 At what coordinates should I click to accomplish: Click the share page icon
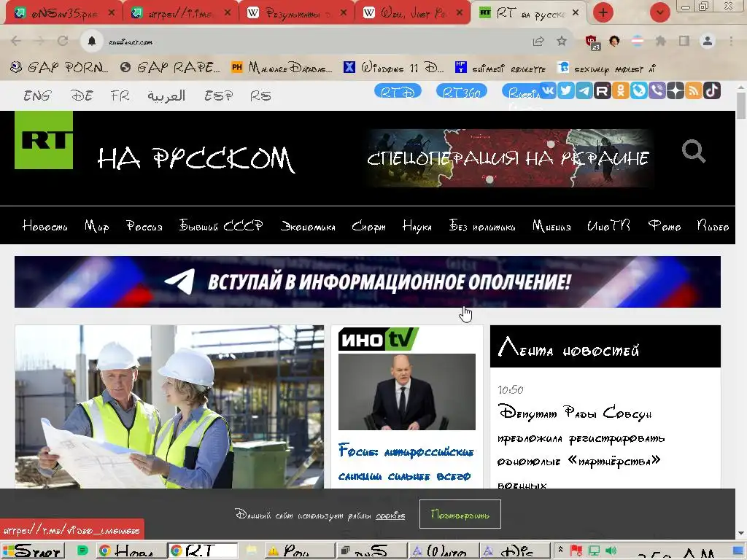click(538, 42)
